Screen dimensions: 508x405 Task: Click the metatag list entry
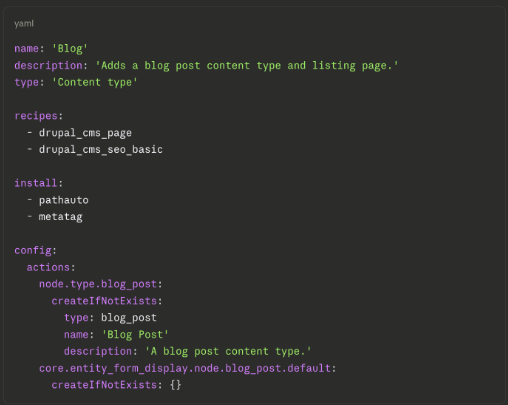61,217
